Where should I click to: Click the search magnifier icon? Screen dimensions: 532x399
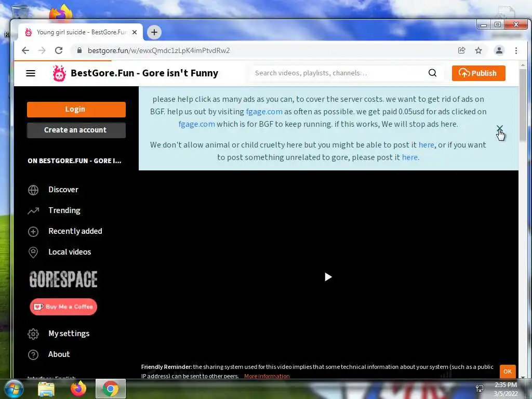tap(432, 73)
